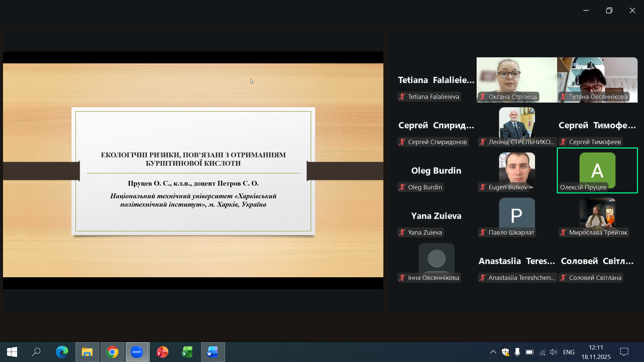644x362 pixels.
Task: Click the tray microphone-in-use icon
Action: tap(517, 352)
